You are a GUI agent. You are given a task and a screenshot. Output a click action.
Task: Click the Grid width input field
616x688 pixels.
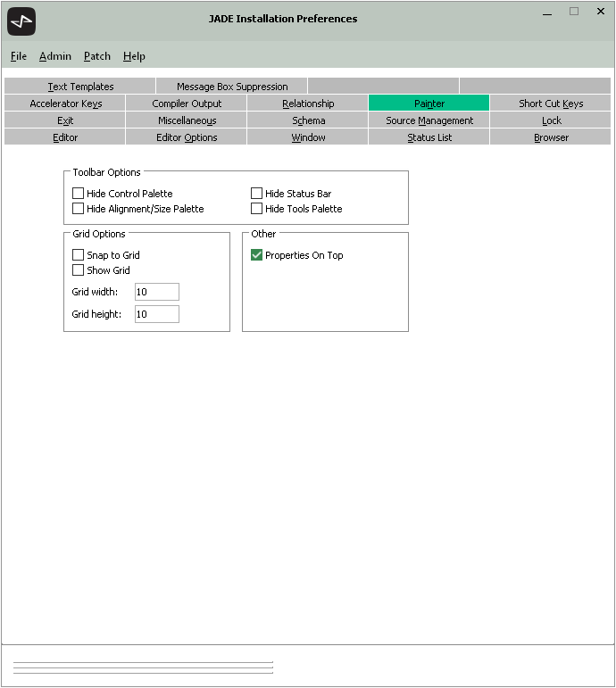point(157,292)
